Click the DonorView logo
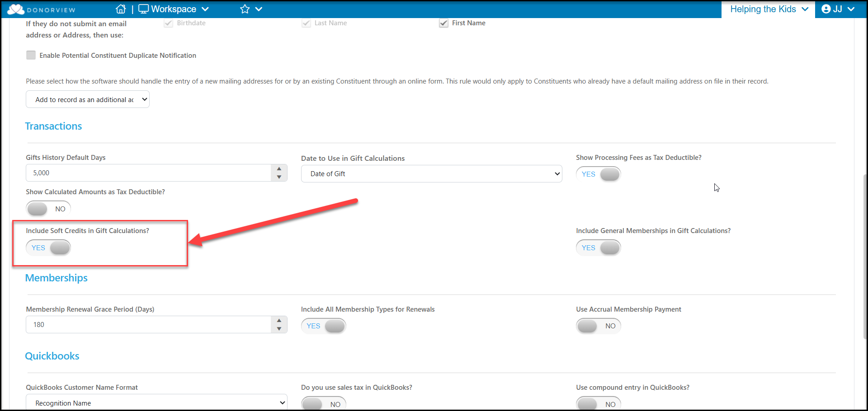This screenshot has height=411, width=868. [42, 9]
